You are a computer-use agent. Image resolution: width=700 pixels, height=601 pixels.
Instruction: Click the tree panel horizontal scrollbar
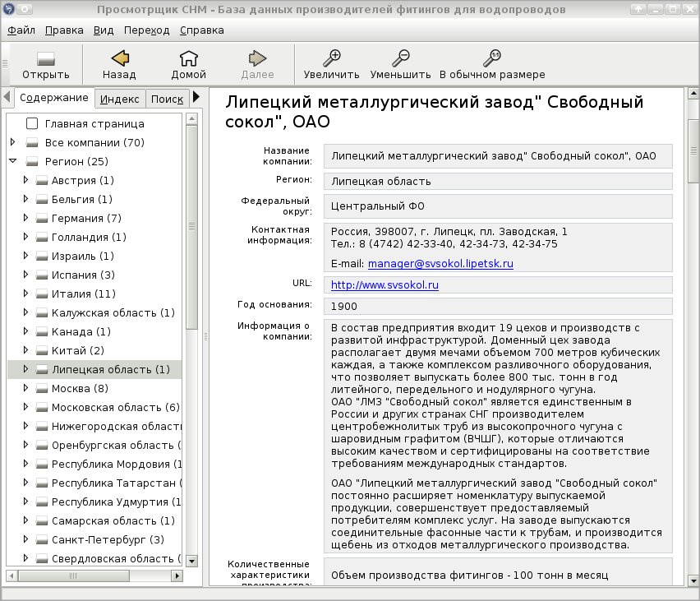(x=94, y=576)
